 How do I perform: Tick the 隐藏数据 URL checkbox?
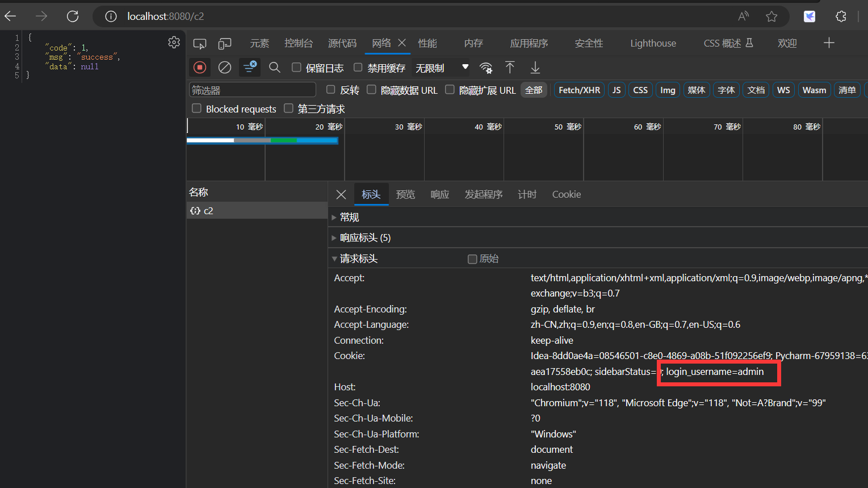(x=372, y=90)
